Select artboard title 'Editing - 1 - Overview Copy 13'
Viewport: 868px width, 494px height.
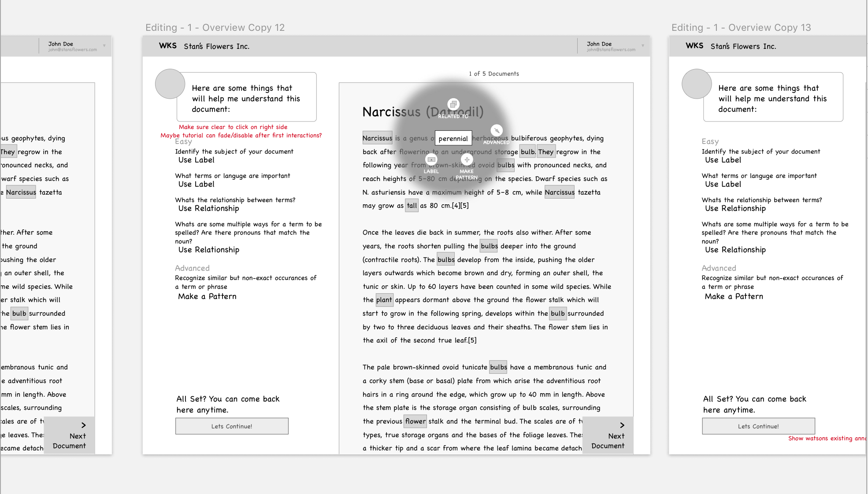[x=741, y=27]
